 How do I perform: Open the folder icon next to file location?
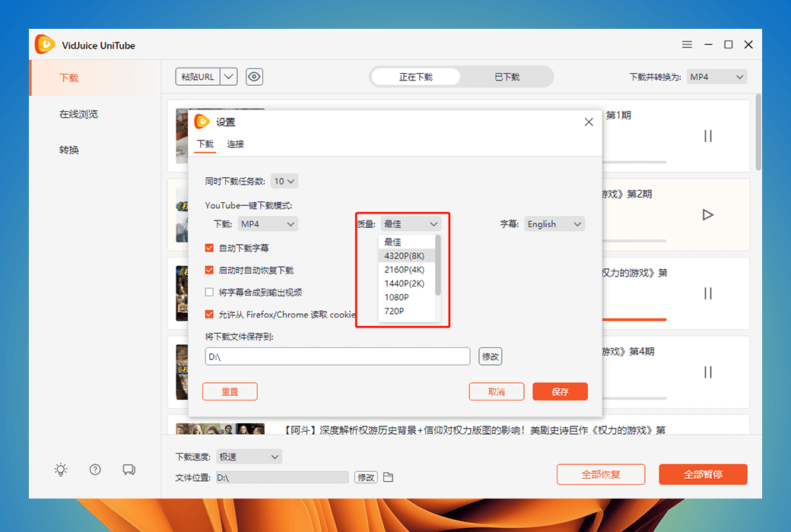pyautogui.click(x=388, y=477)
